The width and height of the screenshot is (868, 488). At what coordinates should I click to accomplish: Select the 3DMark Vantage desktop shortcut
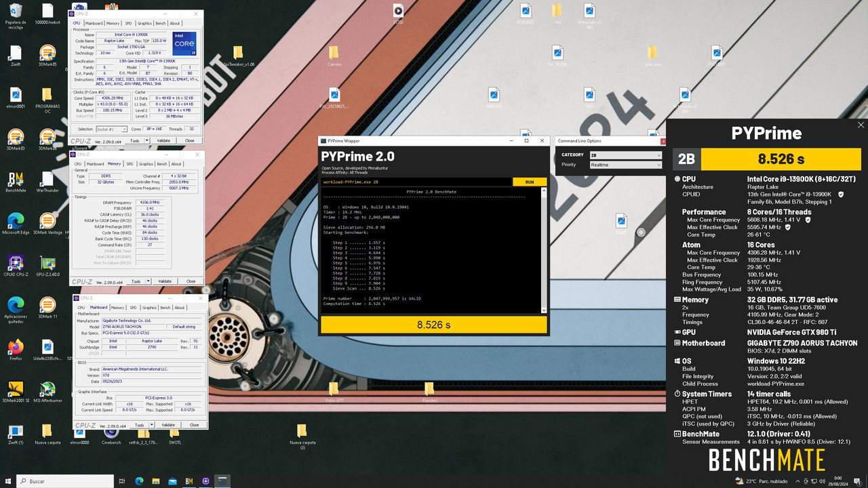click(47, 224)
